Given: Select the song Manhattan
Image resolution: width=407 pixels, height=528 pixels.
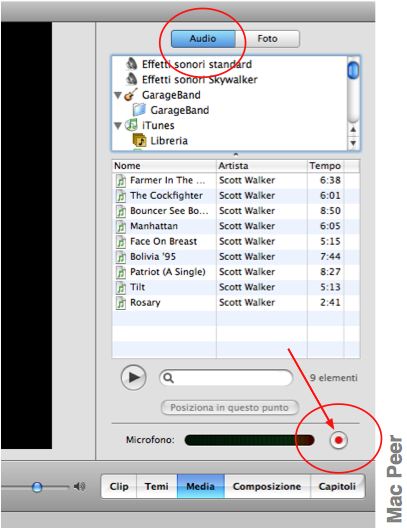Looking at the screenshot, I should (154, 226).
